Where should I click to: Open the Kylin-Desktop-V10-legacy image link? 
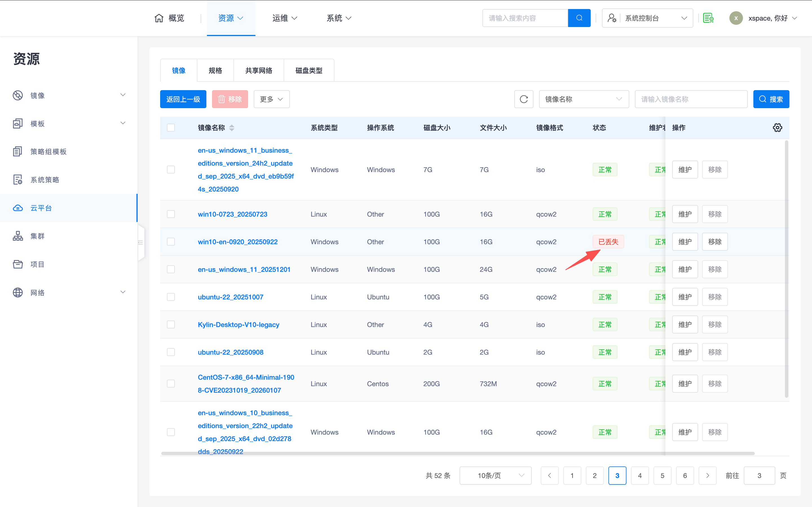238,324
